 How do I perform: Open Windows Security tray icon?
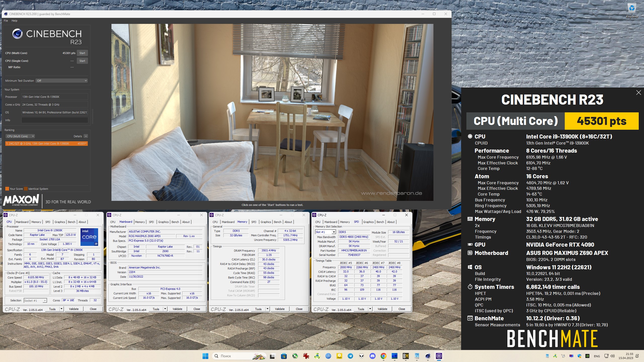click(579, 356)
